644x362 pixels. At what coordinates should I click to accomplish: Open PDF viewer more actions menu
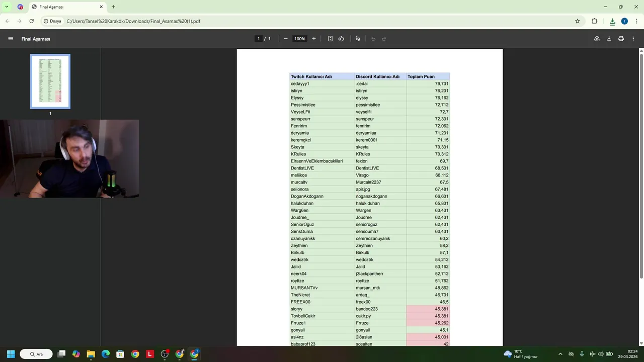pos(633,39)
